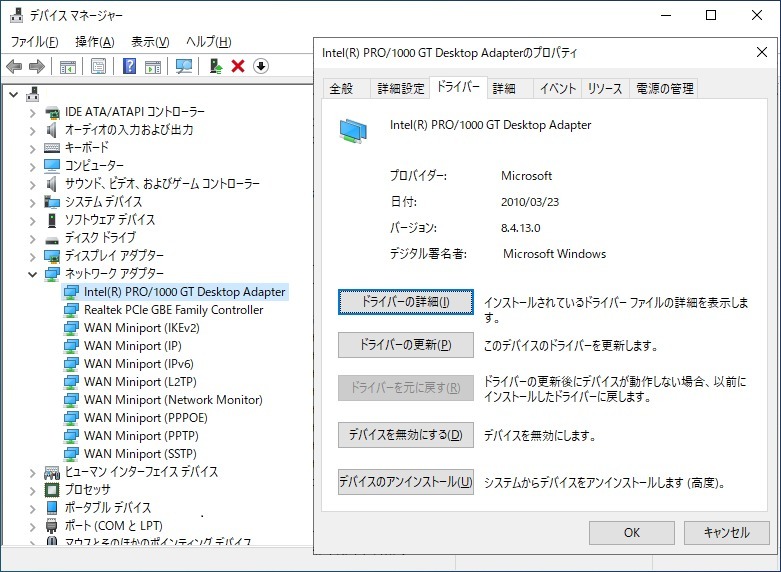Expand the ソフトウェア デバイス node
Viewport: 781px width, 572px height.
pos(32,220)
